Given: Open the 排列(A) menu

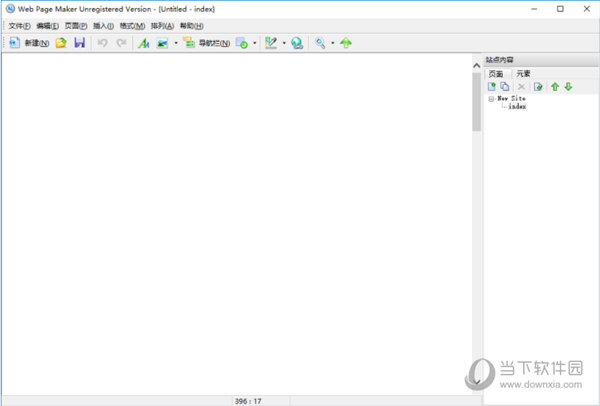Looking at the screenshot, I should tap(162, 26).
